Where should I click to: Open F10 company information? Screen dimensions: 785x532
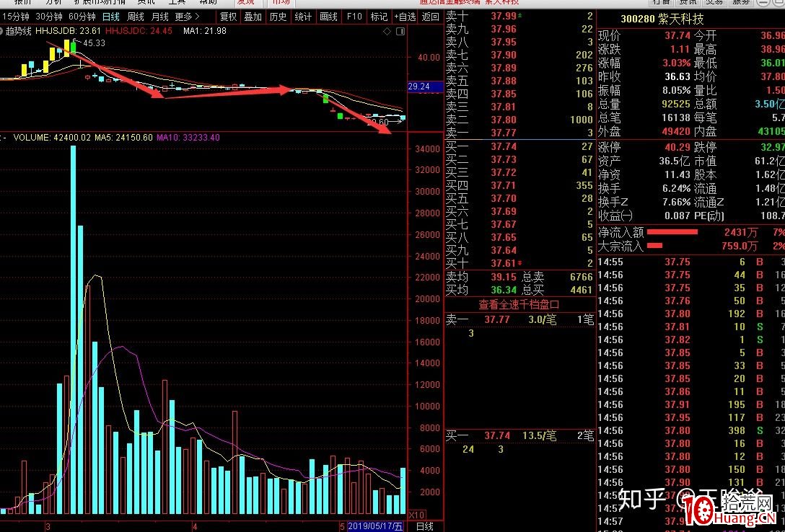click(354, 17)
